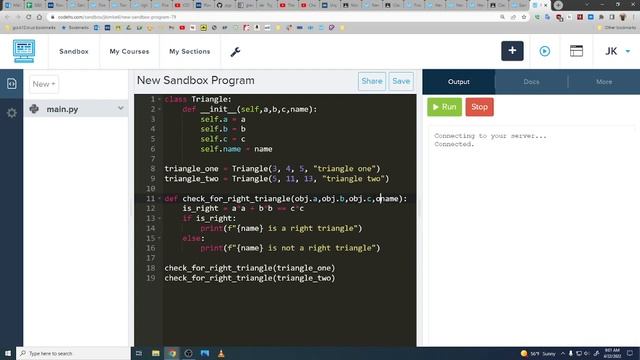640x360 pixels.
Task: Click the Python file icon for main.py
Action: [x=34, y=109]
